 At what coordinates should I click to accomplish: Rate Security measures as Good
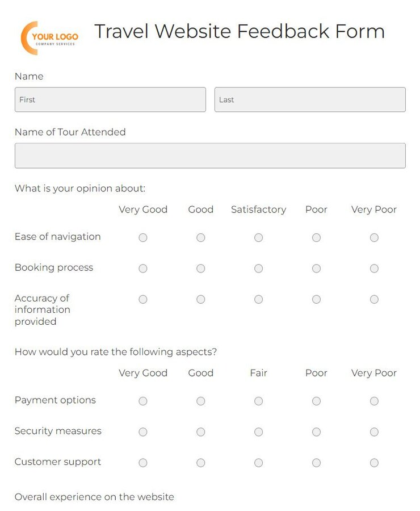(201, 432)
